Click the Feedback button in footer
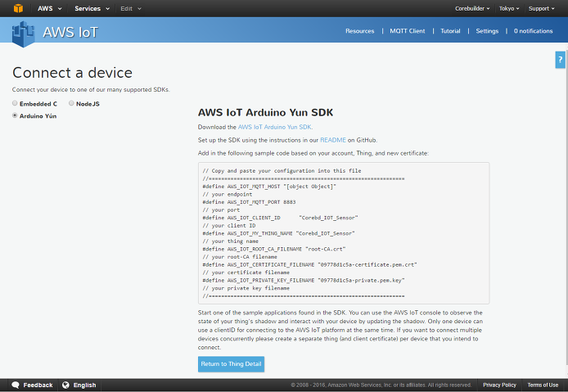 (x=32, y=385)
